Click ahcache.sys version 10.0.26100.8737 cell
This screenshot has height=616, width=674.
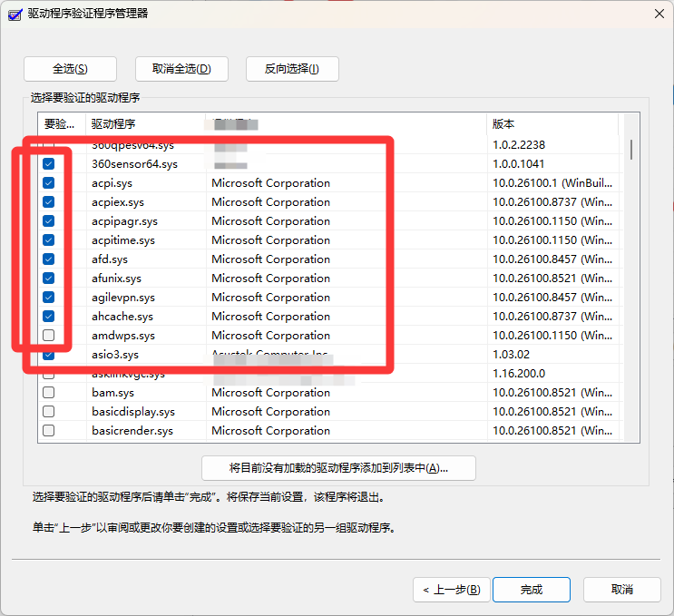pos(552,316)
